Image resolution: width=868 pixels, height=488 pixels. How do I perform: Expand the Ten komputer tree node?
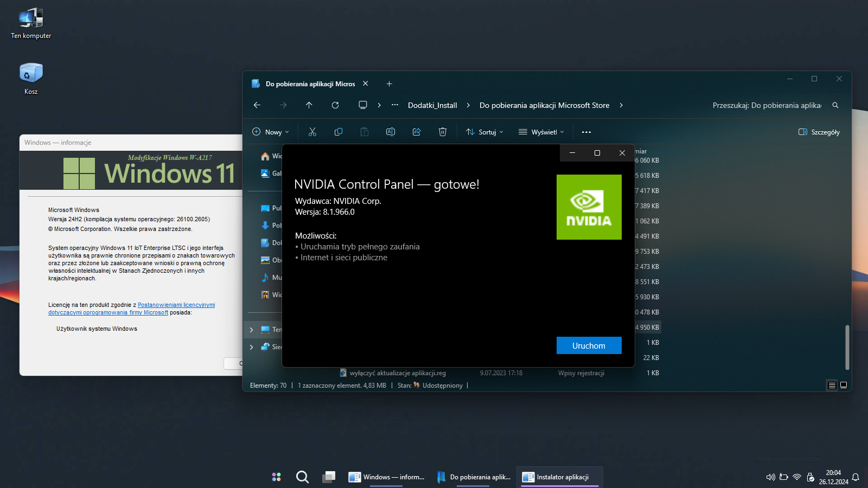click(251, 330)
